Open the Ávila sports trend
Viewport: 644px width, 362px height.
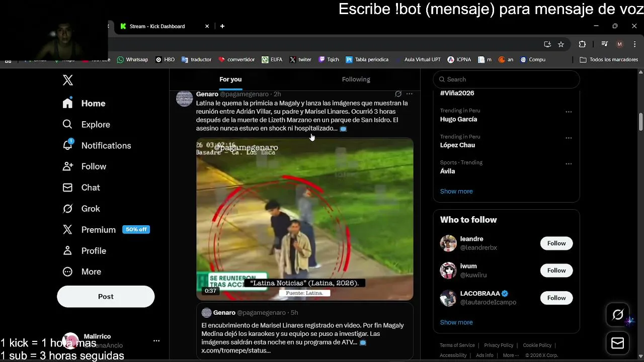click(x=447, y=171)
